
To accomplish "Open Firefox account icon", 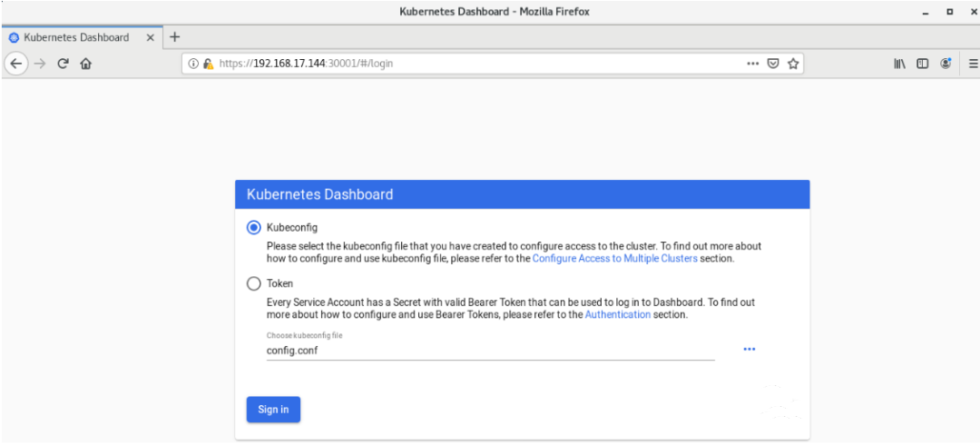I will pyautogui.click(x=946, y=64).
